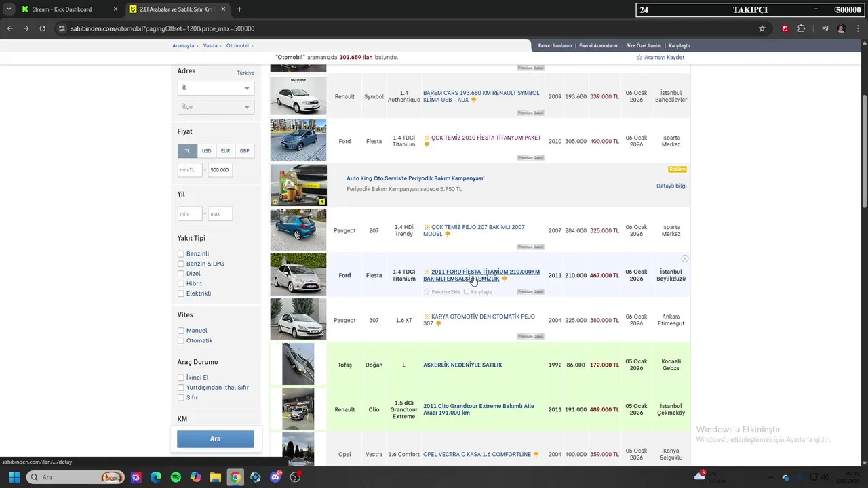The image size is (868, 488).
Task: Click the Vasıta breadcrumb link
Action: coord(210,46)
